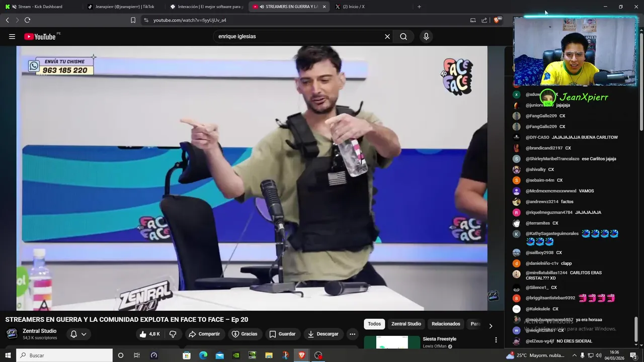Image resolution: width=644 pixels, height=362 pixels.
Task: Click chat user @DIY-CASO message
Action: click(572, 137)
